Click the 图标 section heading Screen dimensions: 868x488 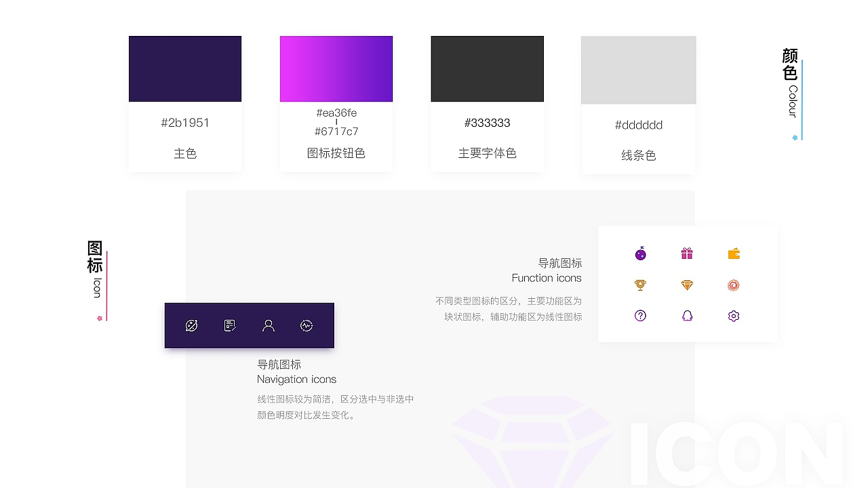click(x=95, y=257)
